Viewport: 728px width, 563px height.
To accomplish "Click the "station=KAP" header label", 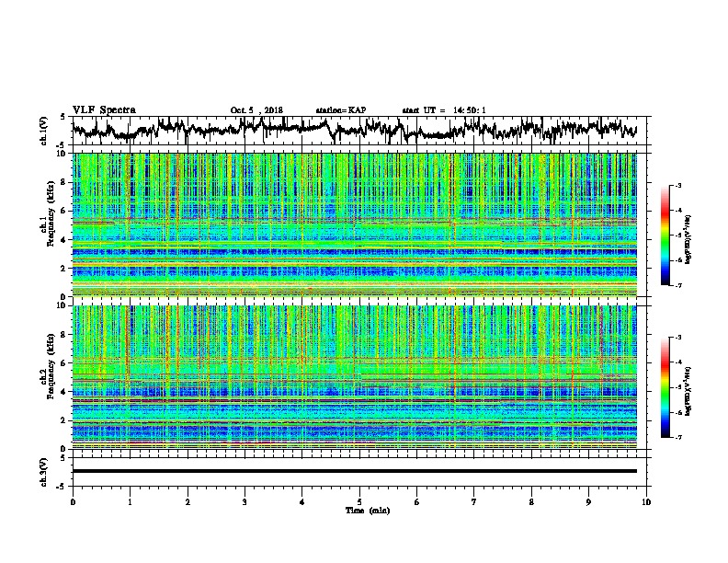I will click(x=341, y=110).
